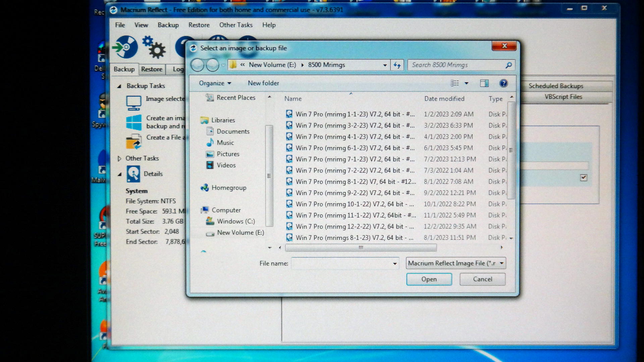Viewport: 644px width, 362px height.
Task: Collapse the Details section
Action: (x=119, y=174)
